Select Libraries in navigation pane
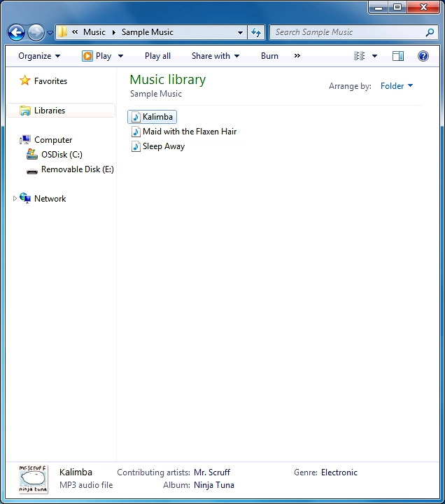 [50, 111]
